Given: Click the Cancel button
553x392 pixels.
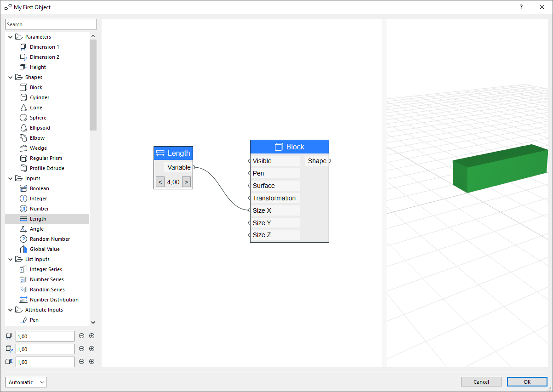Looking at the screenshot, I should [481, 382].
